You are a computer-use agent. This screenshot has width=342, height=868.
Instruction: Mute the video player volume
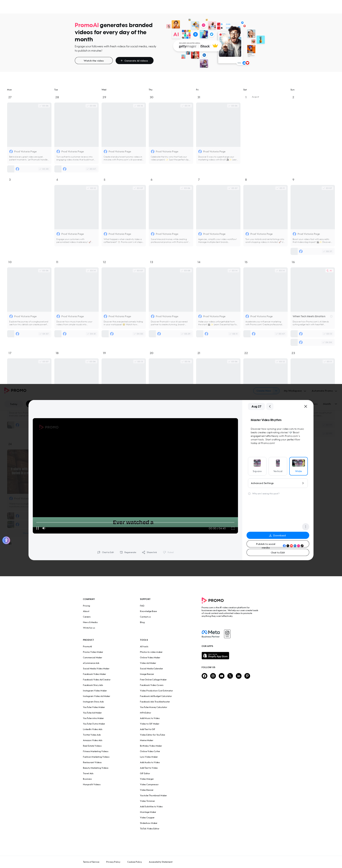point(44,528)
